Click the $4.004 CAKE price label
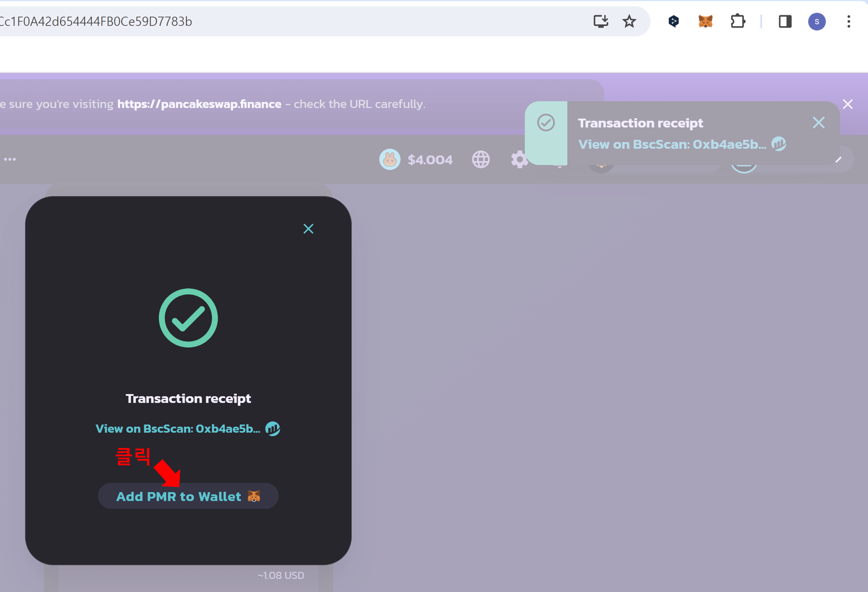The image size is (868, 592). pos(430,160)
